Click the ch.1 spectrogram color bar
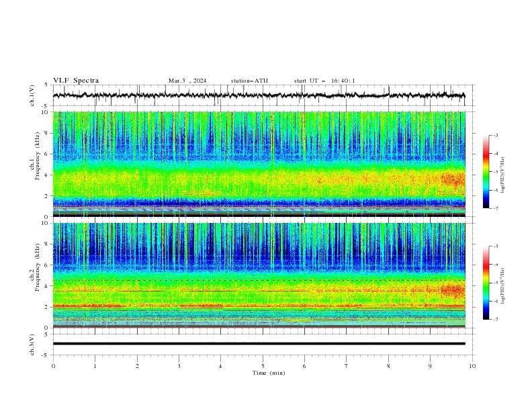The height and width of the screenshot is (411, 532). coord(486,172)
